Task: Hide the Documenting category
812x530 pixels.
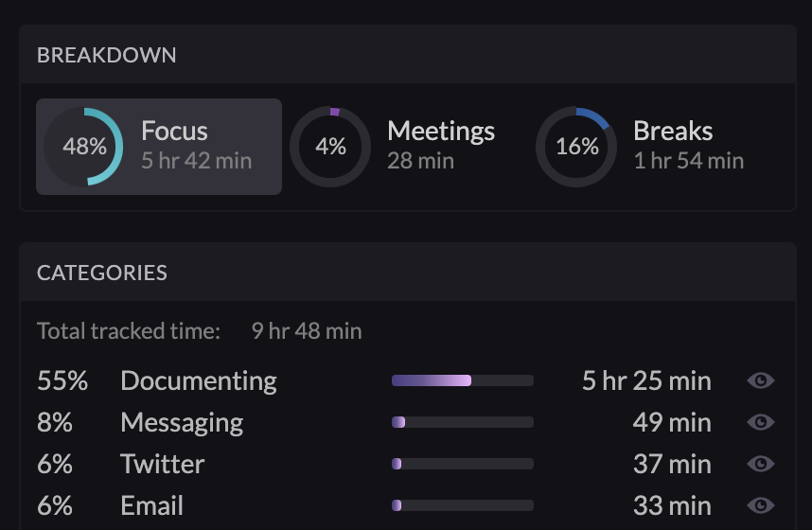Action: click(761, 380)
